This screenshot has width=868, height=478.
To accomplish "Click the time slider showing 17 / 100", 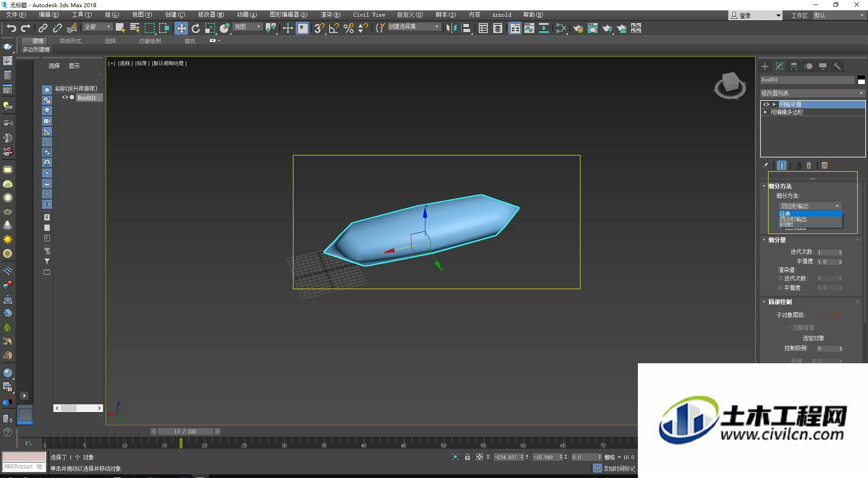I will click(185, 431).
